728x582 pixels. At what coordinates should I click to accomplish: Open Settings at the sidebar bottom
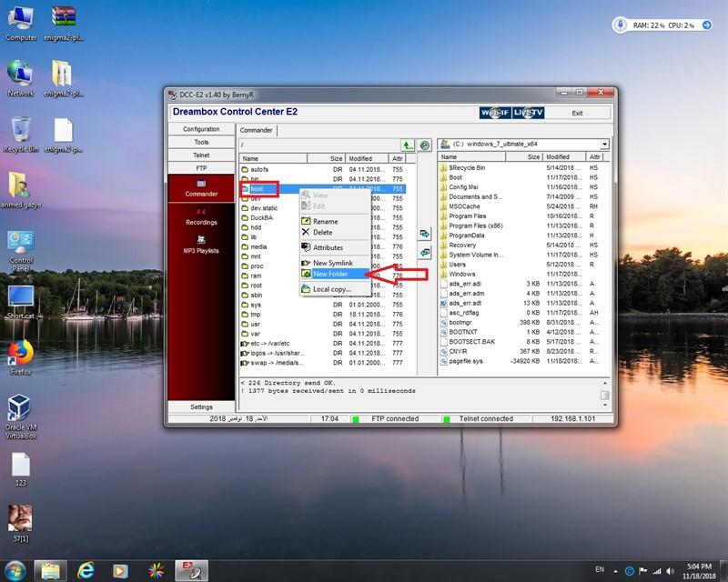(x=201, y=407)
